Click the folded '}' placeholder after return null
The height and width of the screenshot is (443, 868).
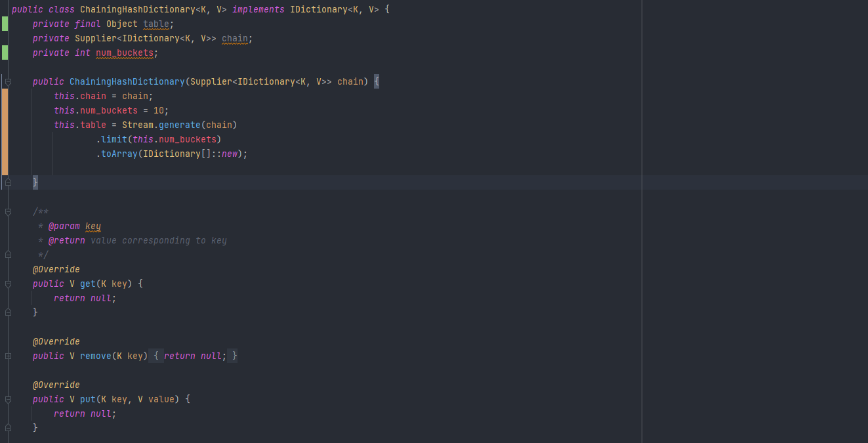click(x=234, y=356)
